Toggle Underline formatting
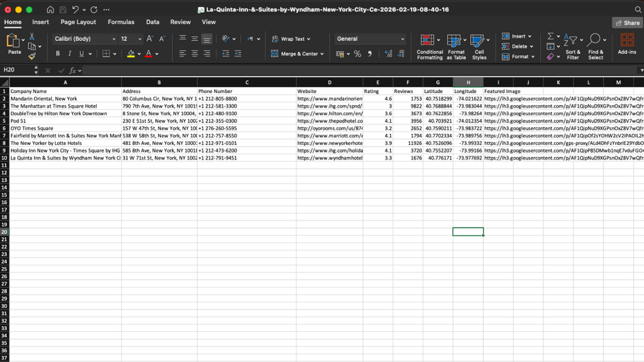 click(x=81, y=53)
